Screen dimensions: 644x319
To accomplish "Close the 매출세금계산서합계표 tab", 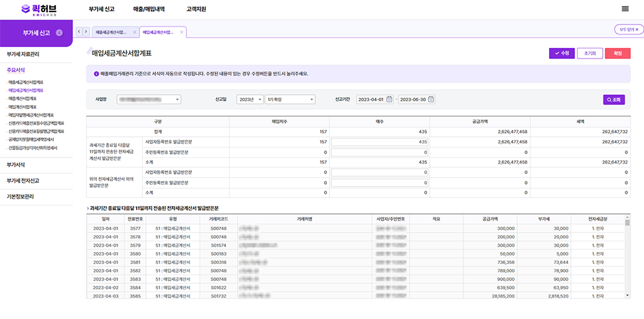I will (x=134, y=32).
